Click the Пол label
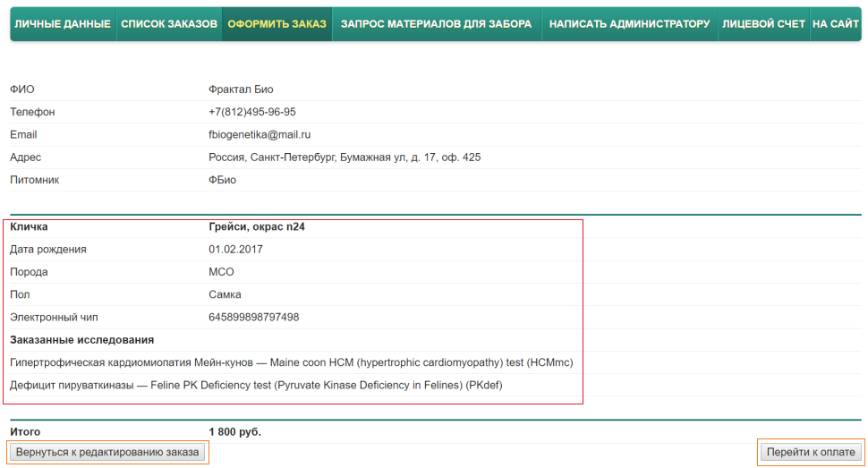This screenshot has width=868, height=468. point(20,294)
